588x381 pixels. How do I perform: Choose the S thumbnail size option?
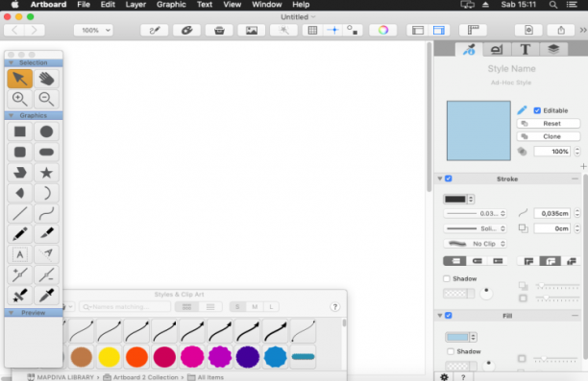coord(237,307)
